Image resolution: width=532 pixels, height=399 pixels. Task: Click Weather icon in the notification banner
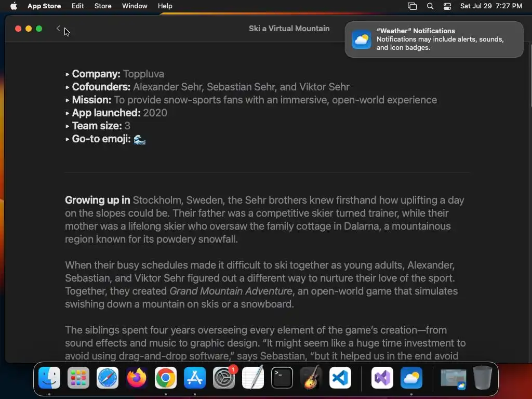pyautogui.click(x=362, y=39)
